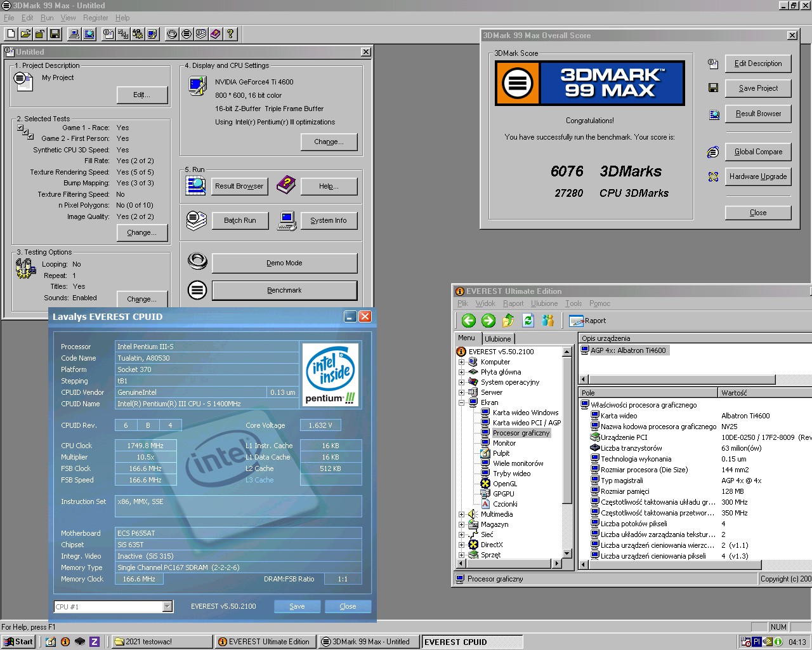Open the CPU #1 dropdown in CPUID
The image size is (812, 650).
[167, 607]
